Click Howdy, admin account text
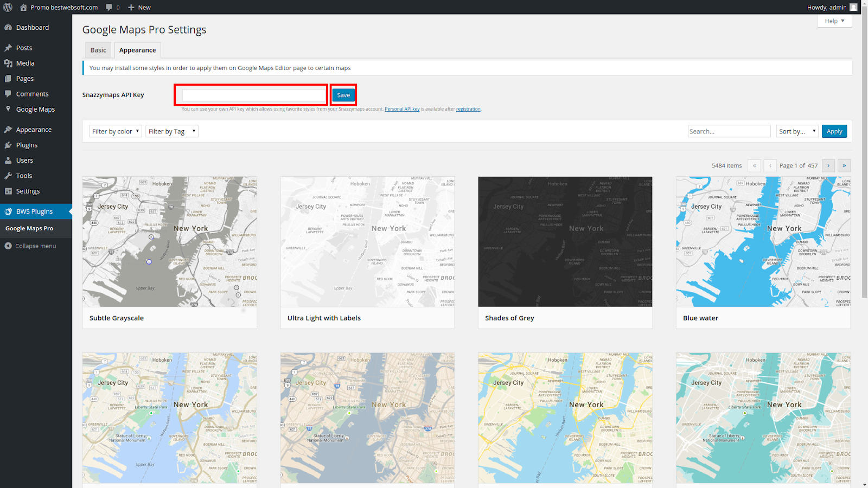 (x=827, y=7)
